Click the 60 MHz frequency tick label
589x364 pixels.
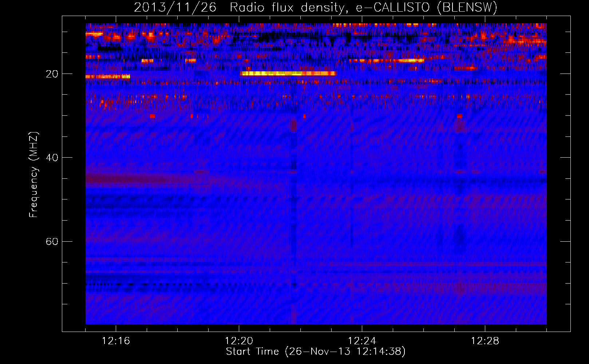tap(52, 241)
